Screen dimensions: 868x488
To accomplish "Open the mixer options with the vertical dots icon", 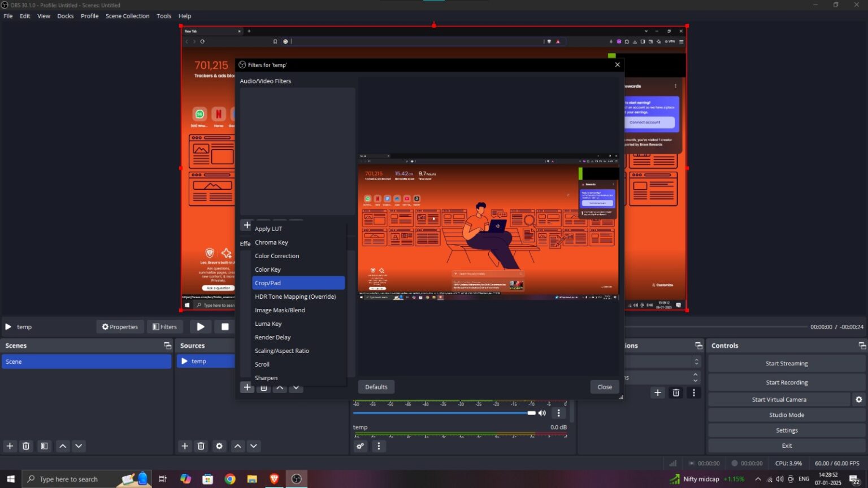I will coord(379,446).
